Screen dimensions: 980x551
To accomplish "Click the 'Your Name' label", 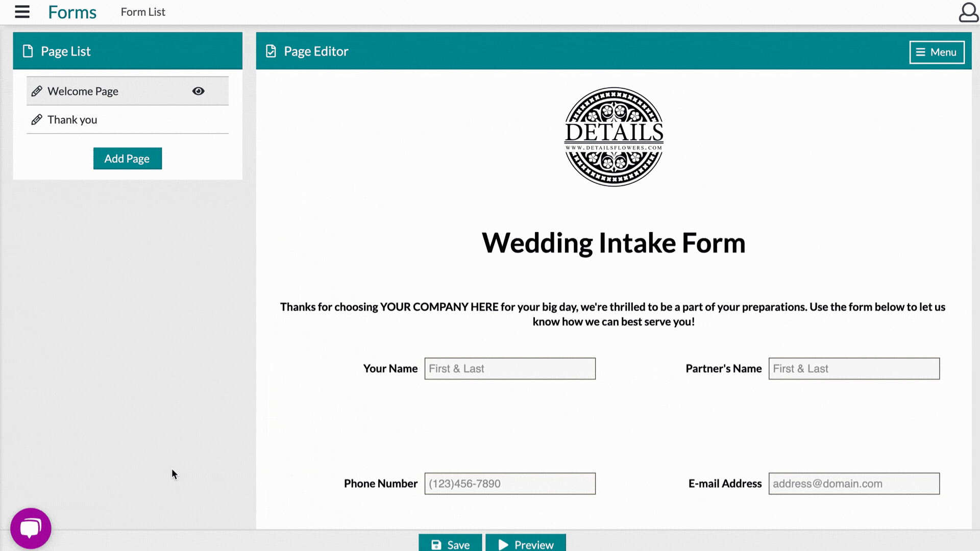I will click(390, 368).
